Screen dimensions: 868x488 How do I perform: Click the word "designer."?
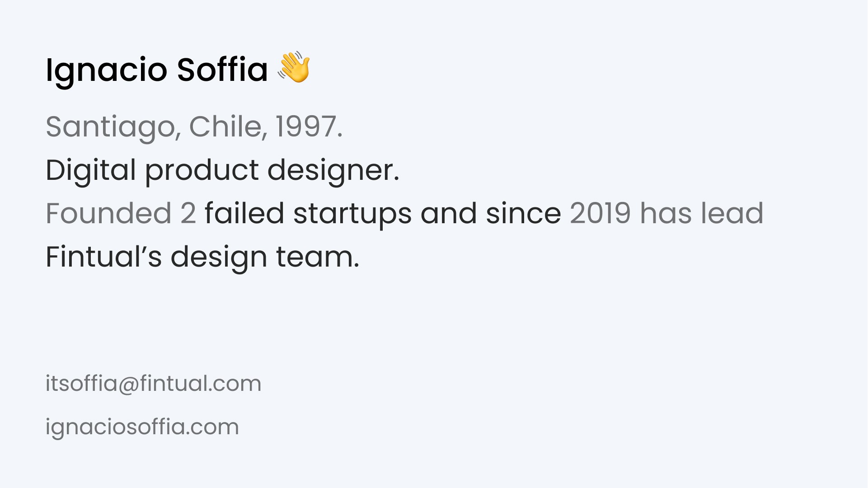click(x=333, y=171)
